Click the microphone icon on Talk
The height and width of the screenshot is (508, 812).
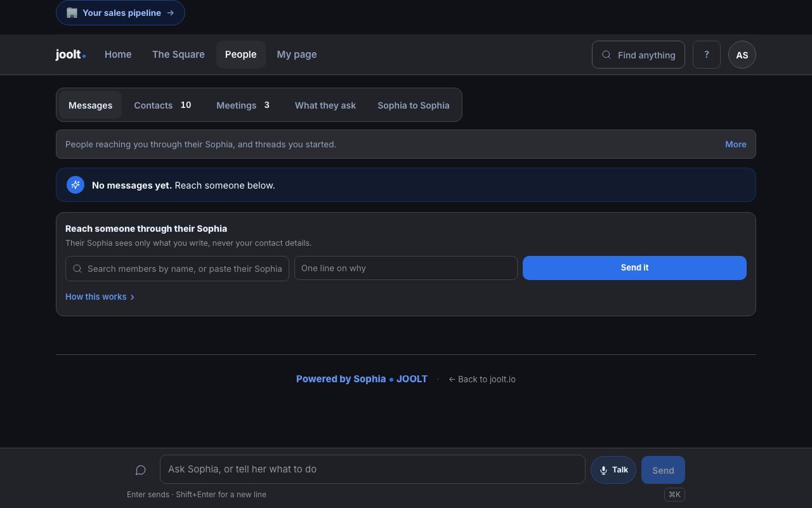coord(603,471)
